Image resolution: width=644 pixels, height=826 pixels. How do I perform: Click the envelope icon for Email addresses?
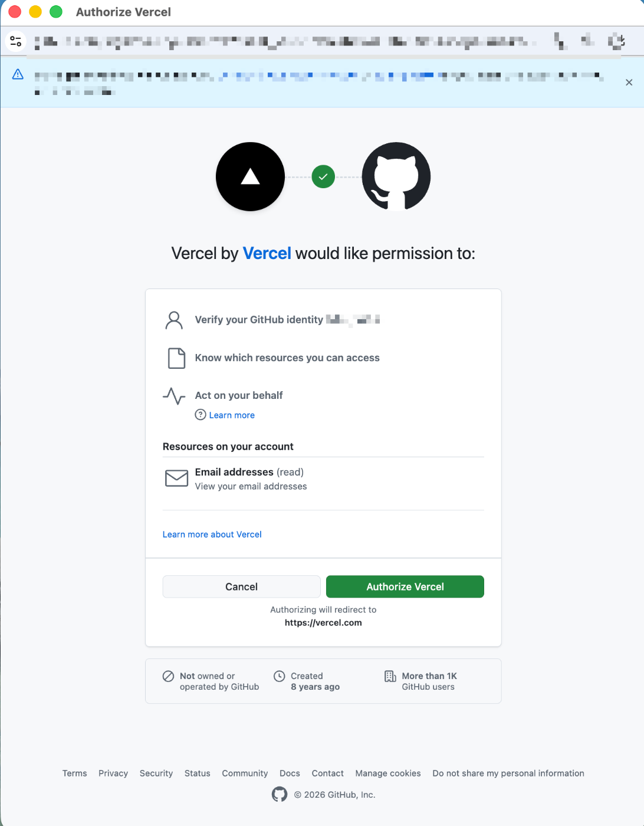[x=176, y=478]
